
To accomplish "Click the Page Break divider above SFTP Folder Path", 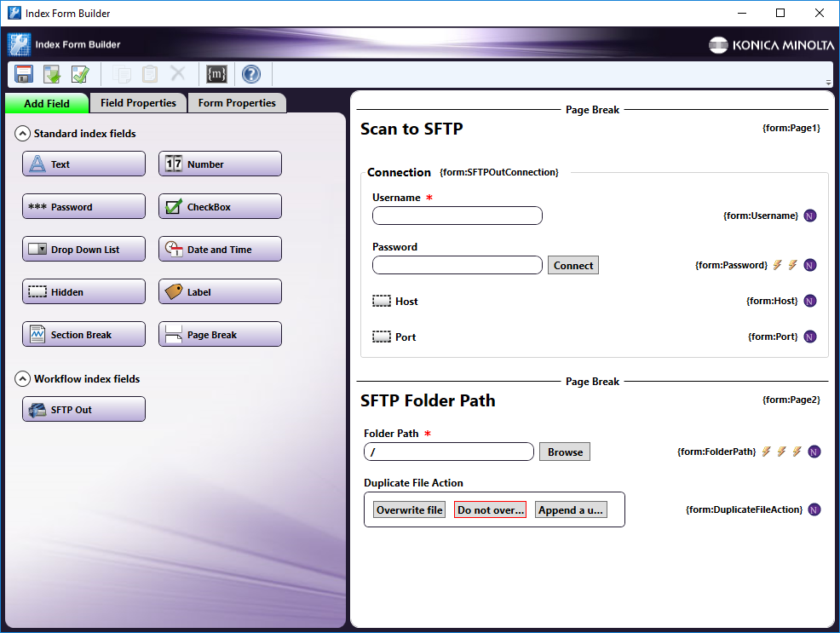I will click(592, 382).
